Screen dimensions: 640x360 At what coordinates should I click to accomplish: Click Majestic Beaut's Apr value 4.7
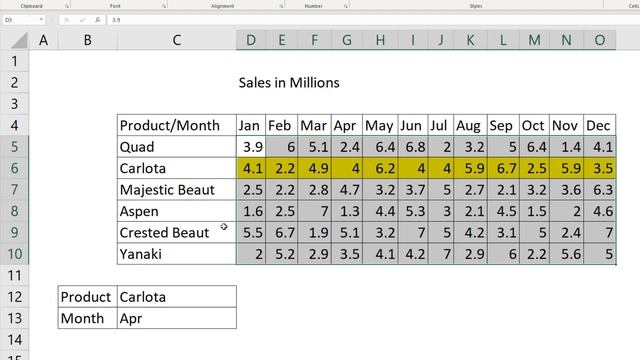(347, 190)
